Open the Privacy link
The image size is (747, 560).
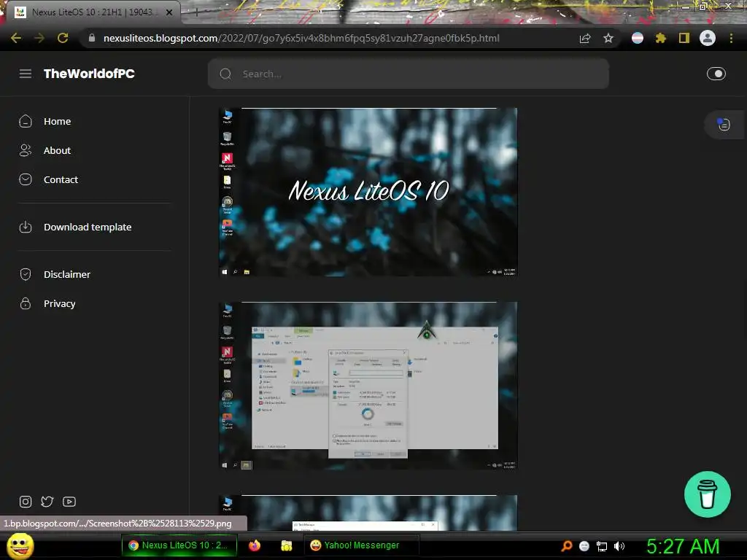(x=60, y=303)
